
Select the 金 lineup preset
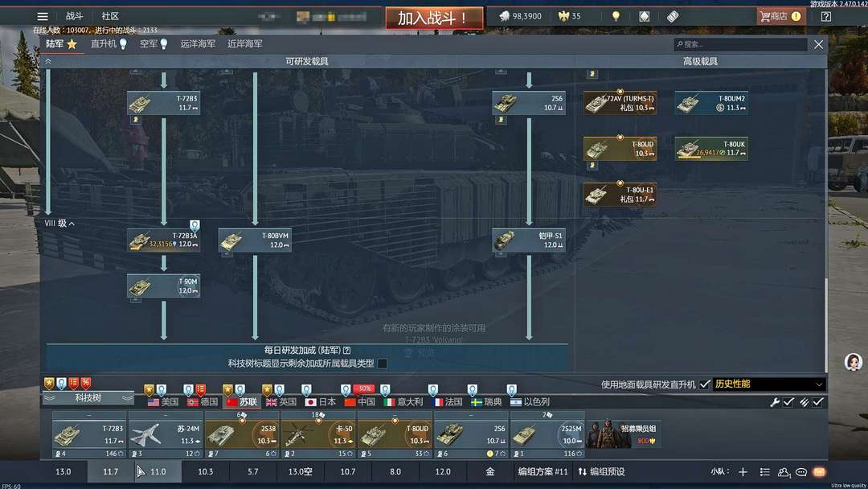pos(490,472)
